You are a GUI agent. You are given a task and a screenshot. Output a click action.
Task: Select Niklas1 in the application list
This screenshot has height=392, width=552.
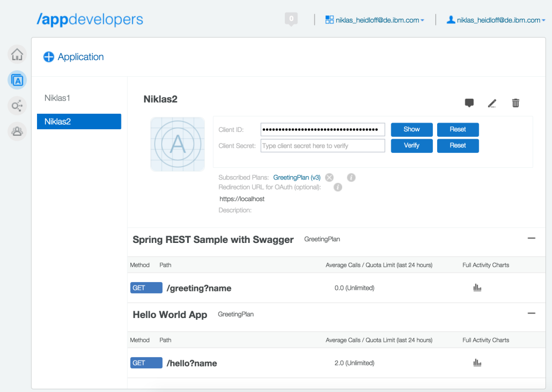(x=57, y=98)
